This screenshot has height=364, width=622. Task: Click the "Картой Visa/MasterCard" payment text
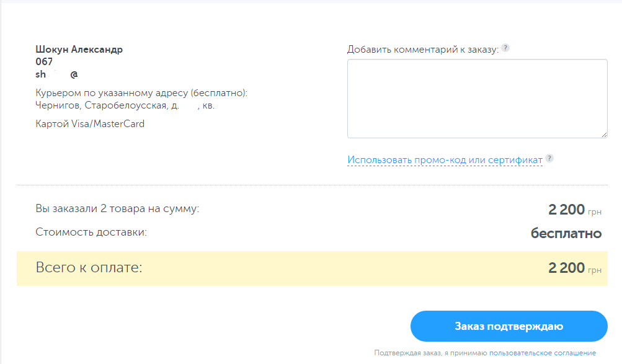[x=90, y=123]
